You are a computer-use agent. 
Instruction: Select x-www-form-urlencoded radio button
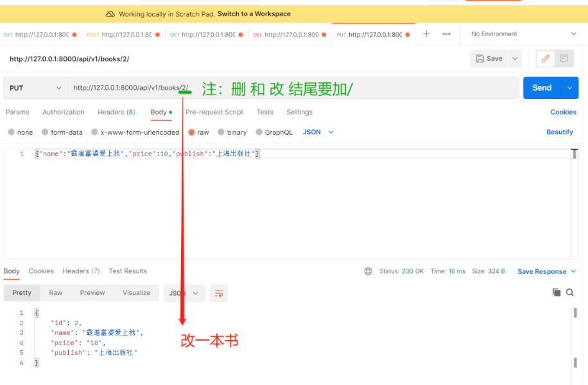coord(94,132)
